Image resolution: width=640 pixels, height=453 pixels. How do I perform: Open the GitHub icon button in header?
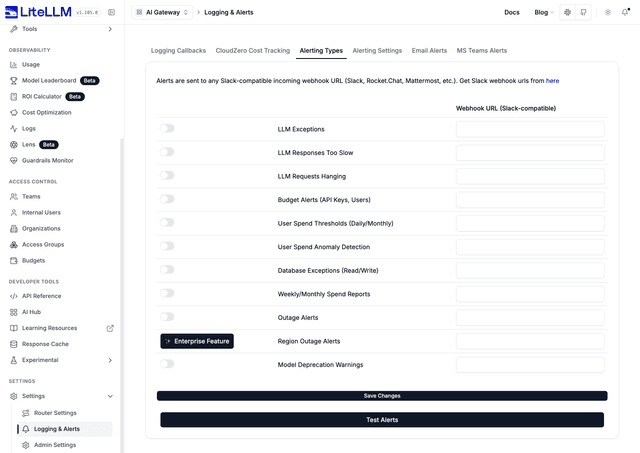pos(583,12)
